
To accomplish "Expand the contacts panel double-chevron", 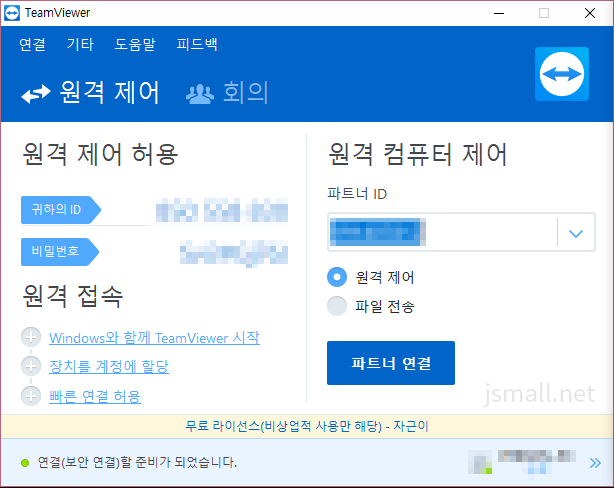I will coord(595,463).
